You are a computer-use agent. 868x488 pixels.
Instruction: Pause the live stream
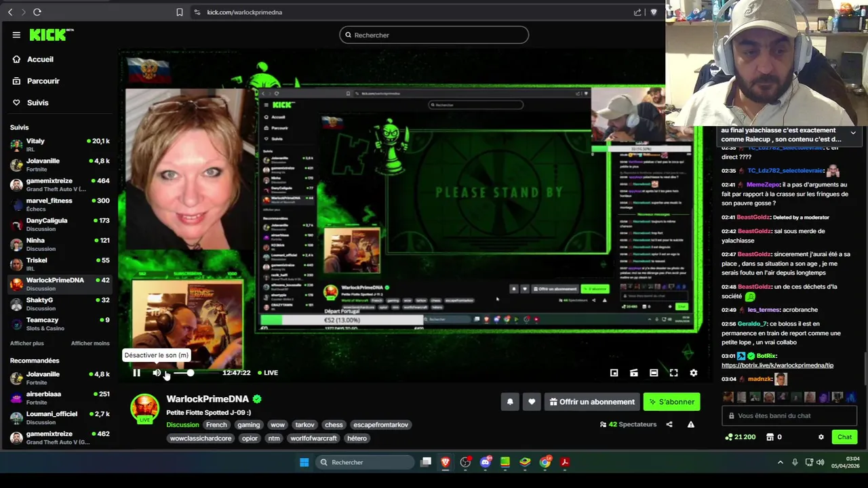[x=136, y=373]
